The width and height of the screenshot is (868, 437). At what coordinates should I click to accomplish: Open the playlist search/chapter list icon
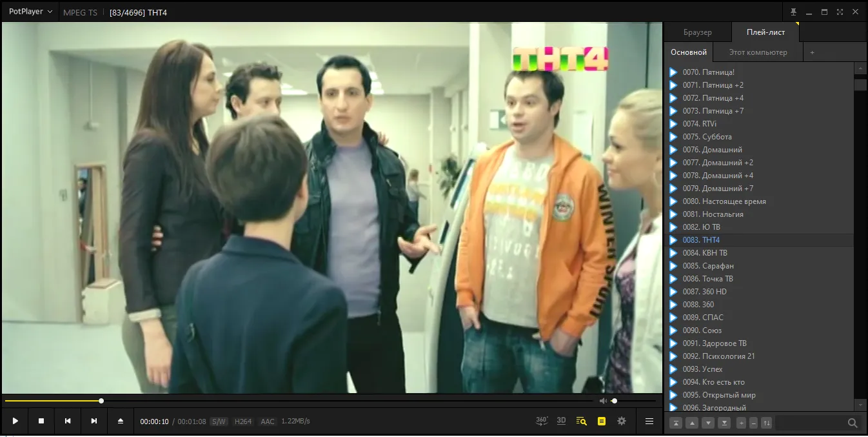click(x=581, y=421)
